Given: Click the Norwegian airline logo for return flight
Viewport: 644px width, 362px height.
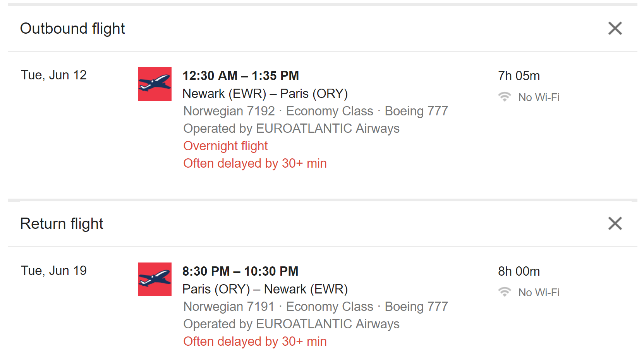Looking at the screenshot, I should tap(155, 279).
